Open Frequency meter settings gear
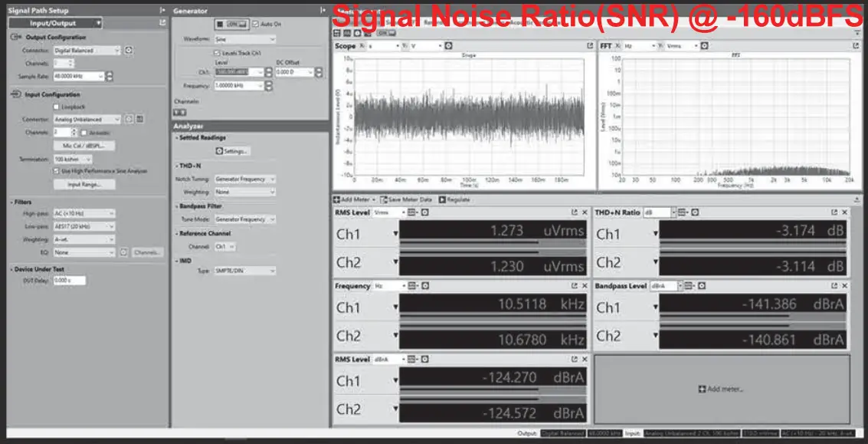This screenshot has width=868, height=444. 425,286
